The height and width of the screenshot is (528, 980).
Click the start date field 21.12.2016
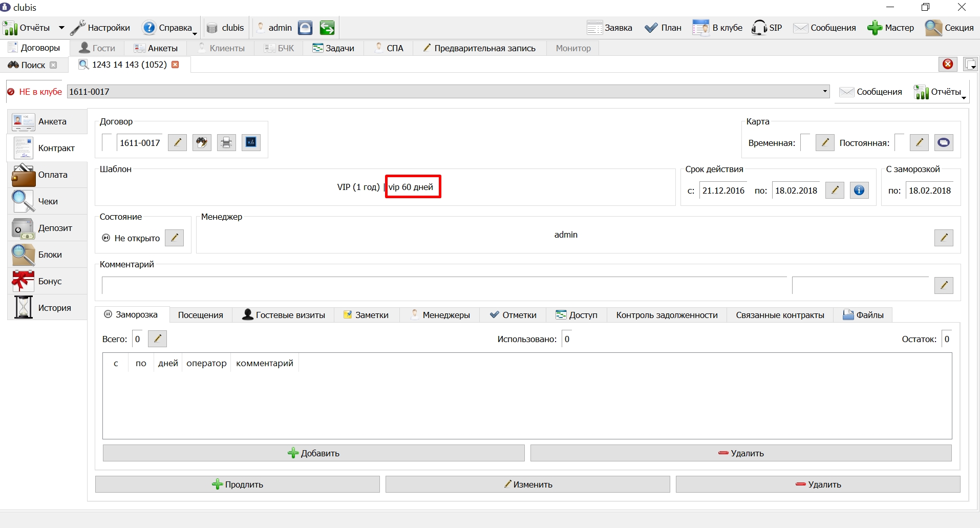[723, 191]
